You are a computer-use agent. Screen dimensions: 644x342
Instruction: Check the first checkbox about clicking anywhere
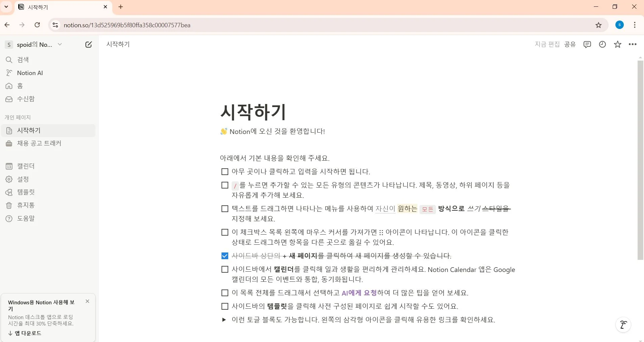(x=224, y=171)
